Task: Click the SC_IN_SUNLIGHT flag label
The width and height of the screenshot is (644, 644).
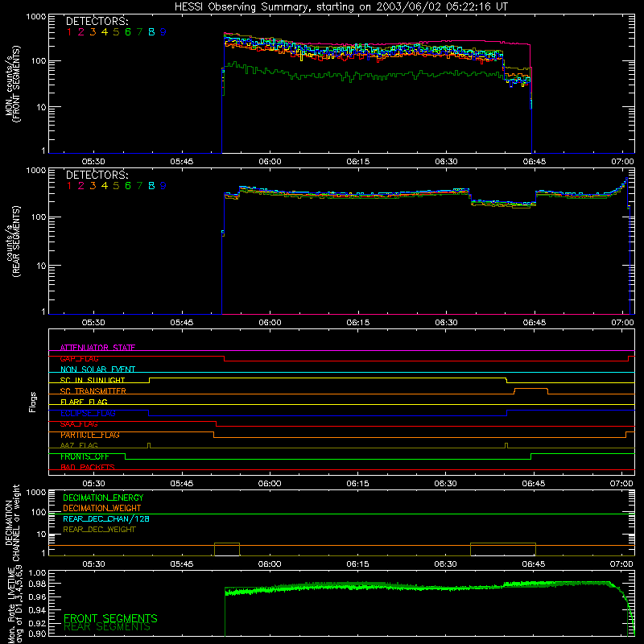Action: coord(93,380)
